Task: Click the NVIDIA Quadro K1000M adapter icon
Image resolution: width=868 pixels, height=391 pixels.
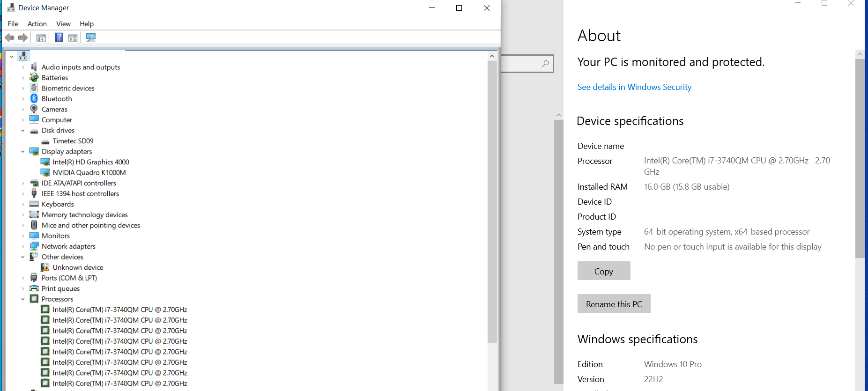Action: tap(45, 172)
